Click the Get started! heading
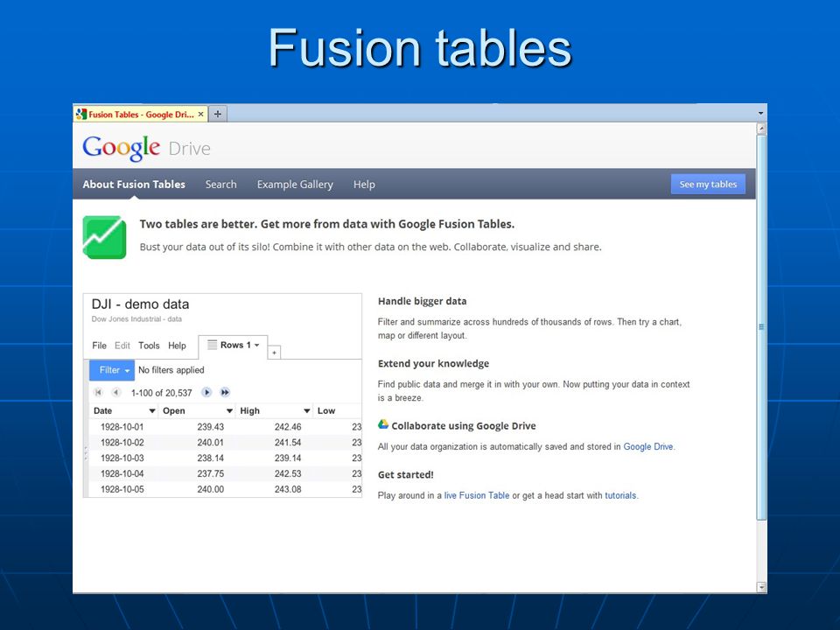Screen dimensions: 840x630 pos(405,474)
